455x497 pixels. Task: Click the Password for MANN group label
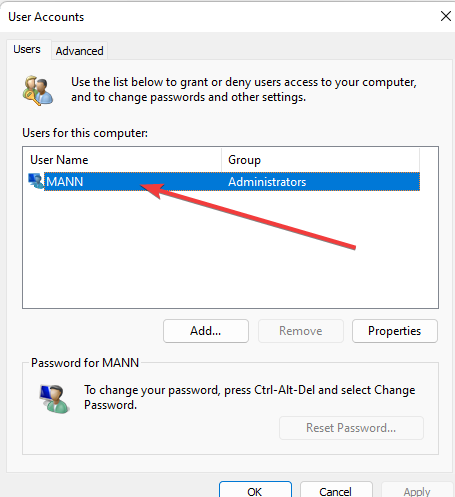(x=85, y=363)
